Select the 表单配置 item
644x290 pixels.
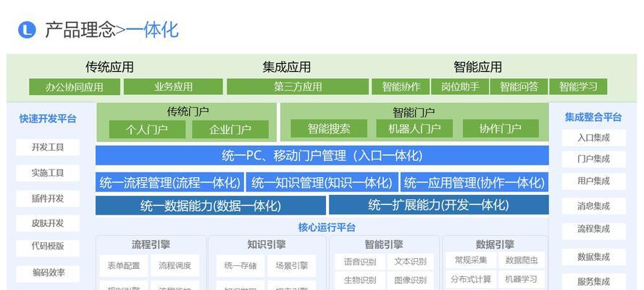[x=124, y=266]
